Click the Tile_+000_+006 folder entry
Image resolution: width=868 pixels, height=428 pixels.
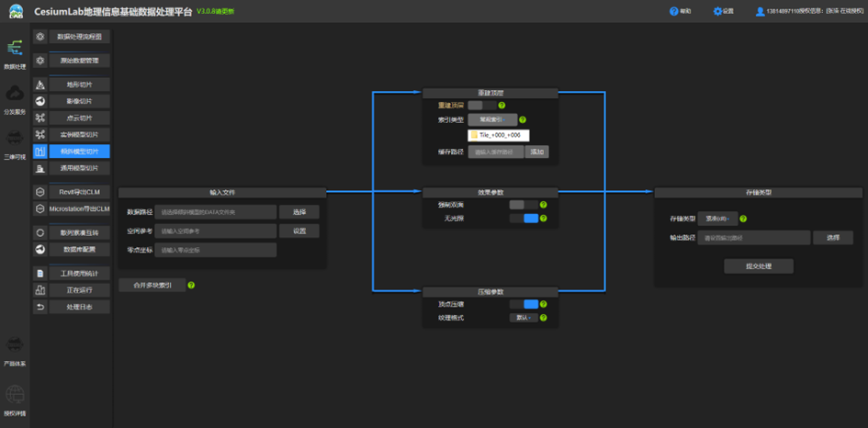(498, 135)
